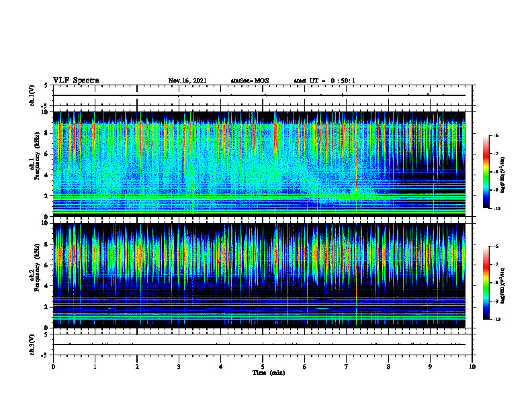Click the "VLF Spectra" title text
Viewport: 532px width, 411px height.
(76, 81)
